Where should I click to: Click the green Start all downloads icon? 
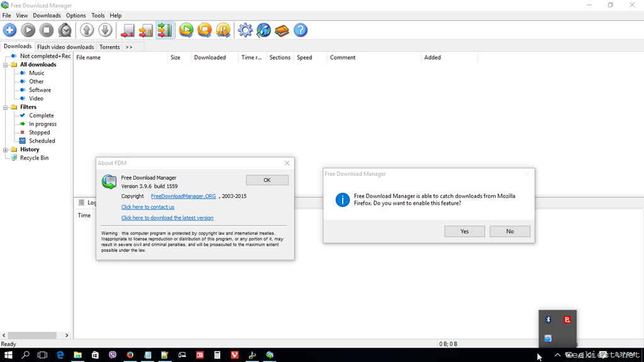[x=186, y=30]
